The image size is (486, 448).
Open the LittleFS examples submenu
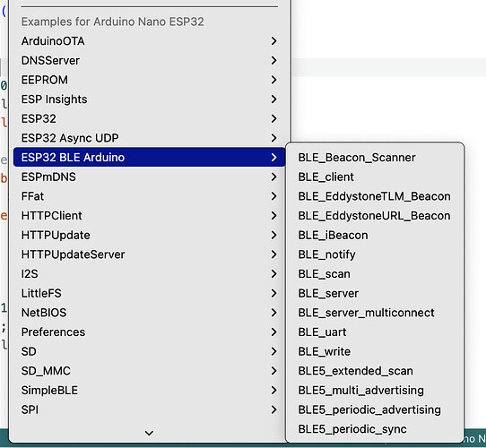coord(149,293)
